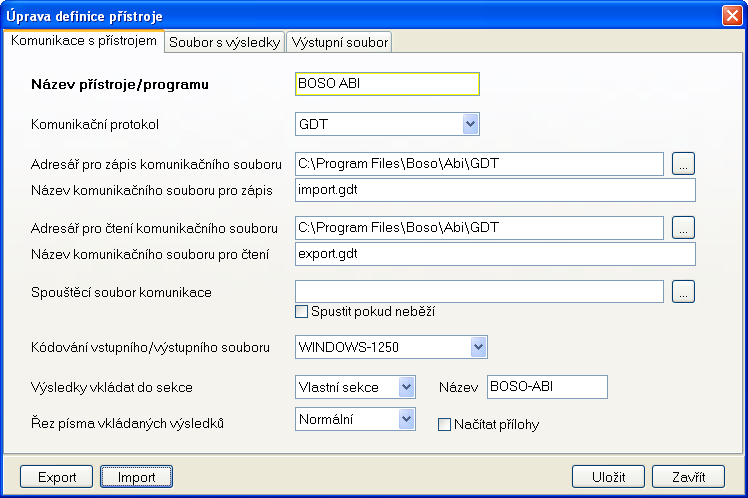Image resolution: width=748 pixels, height=498 pixels.
Task: Browse for the communication launch file
Action: pos(683,292)
